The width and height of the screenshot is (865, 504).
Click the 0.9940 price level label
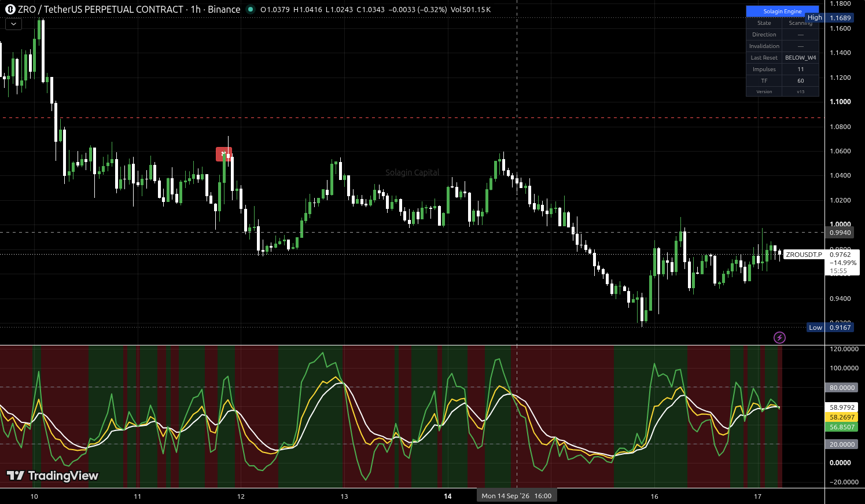pyautogui.click(x=840, y=233)
